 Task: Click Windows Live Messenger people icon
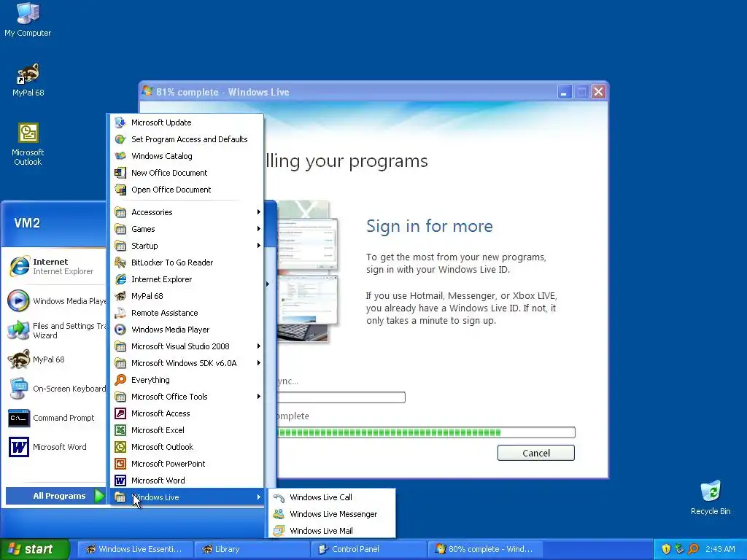[x=279, y=514]
